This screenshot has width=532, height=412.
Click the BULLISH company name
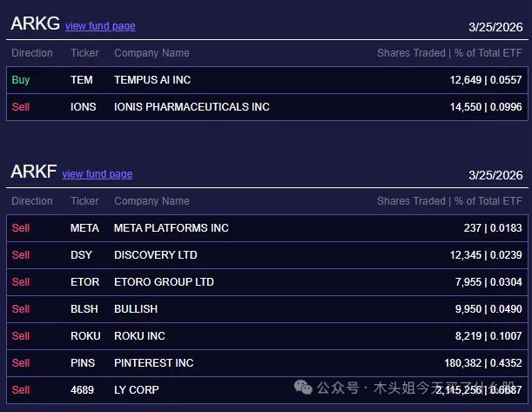pos(136,309)
